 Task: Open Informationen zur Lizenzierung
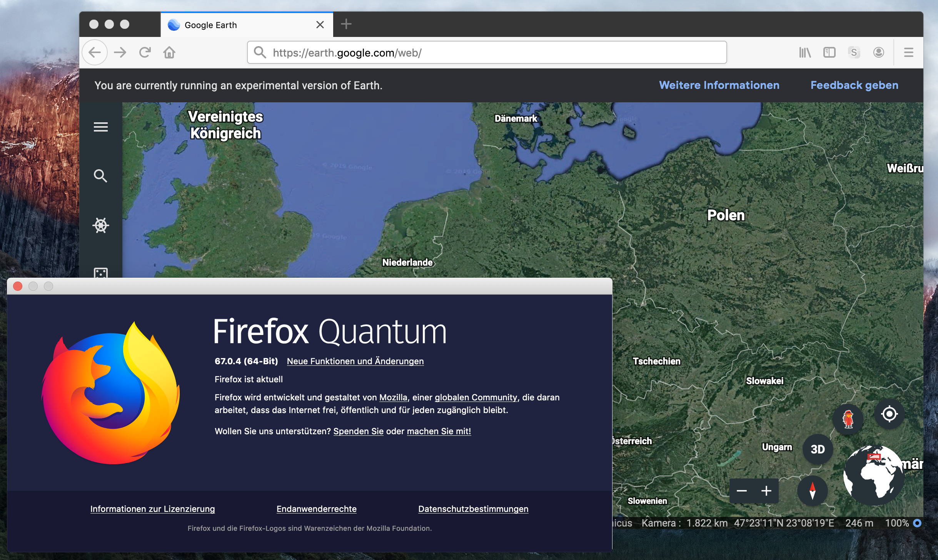(152, 509)
